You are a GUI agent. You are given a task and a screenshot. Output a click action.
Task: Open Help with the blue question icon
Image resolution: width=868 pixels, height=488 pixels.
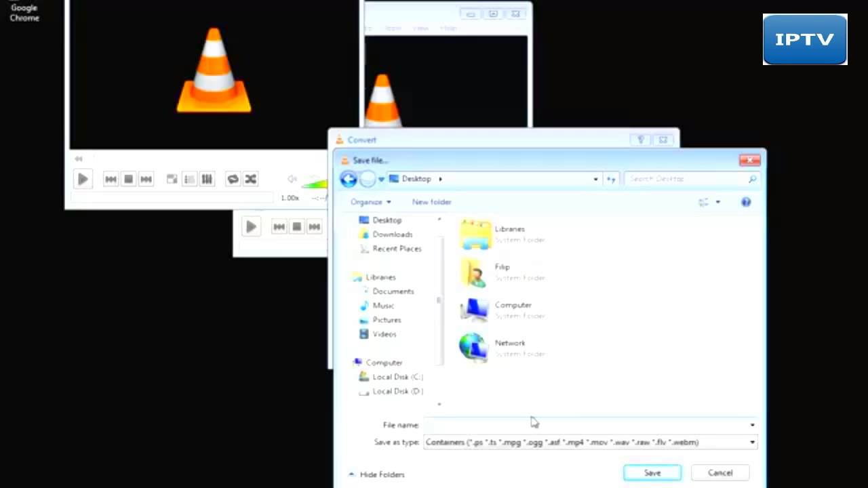click(746, 202)
